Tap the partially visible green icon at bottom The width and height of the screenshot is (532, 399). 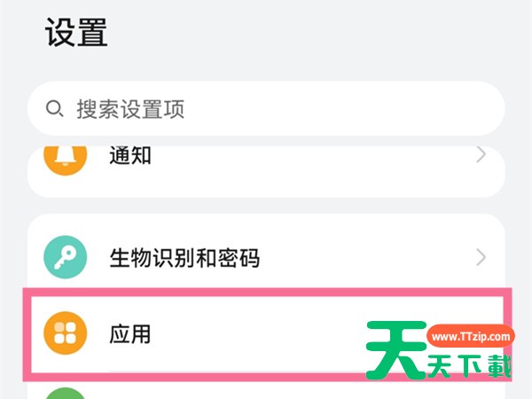click(66, 392)
